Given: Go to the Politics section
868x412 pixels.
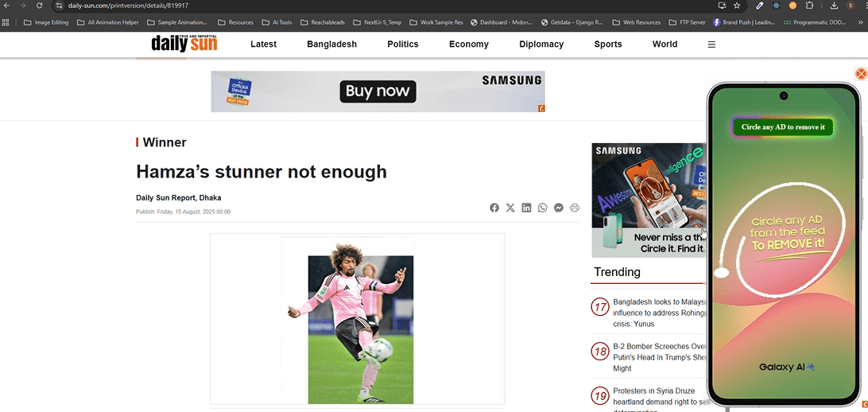Looking at the screenshot, I should (403, 45).
